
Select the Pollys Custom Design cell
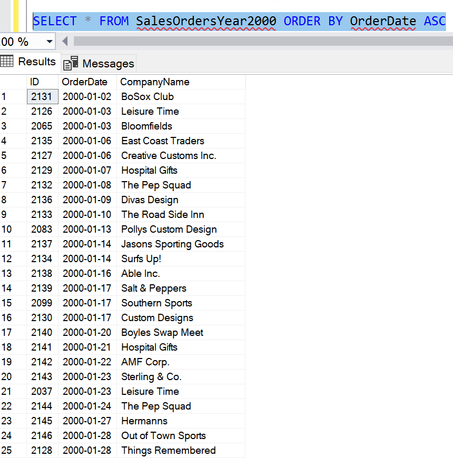point(181,229)
